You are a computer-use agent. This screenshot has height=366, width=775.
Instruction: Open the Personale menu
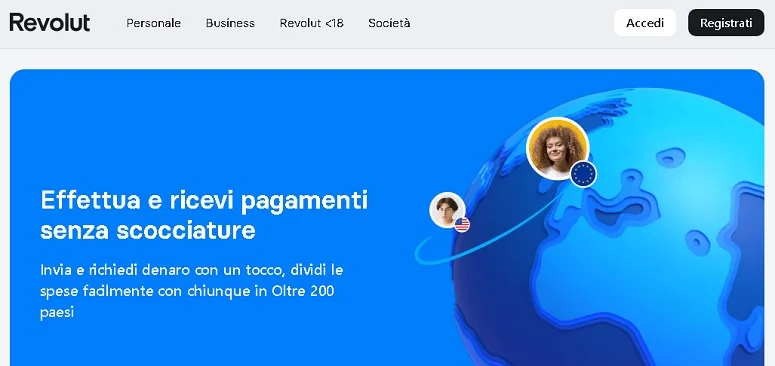coord(153,23)
